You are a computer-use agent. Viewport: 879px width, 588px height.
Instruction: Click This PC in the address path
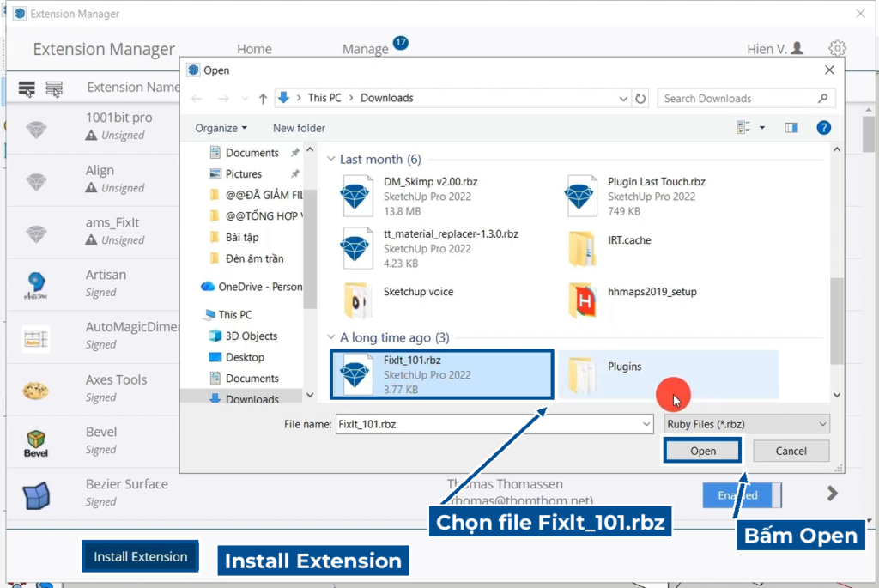point(324,98)
